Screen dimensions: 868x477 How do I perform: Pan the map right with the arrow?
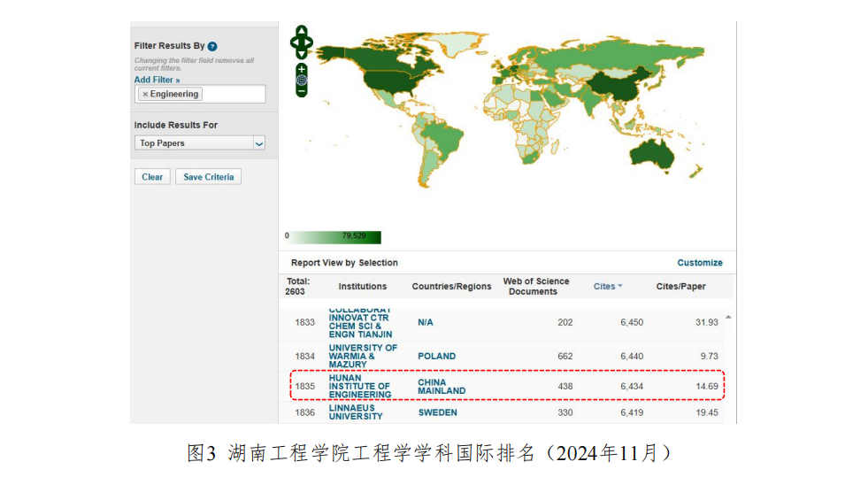(309, 42)
